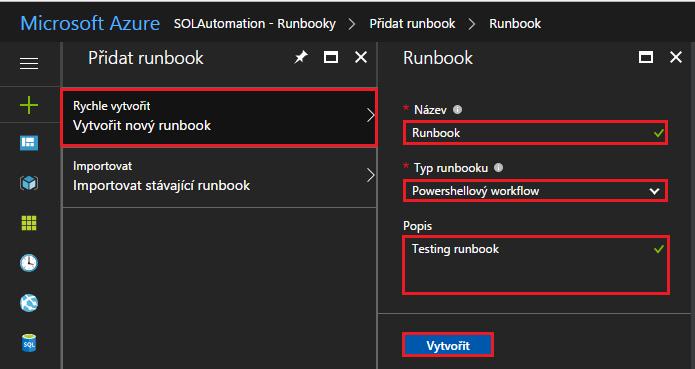Click the Runbook breadcrumb item
The height and width of the screenshot is (369, 695).
coord(515,23)
